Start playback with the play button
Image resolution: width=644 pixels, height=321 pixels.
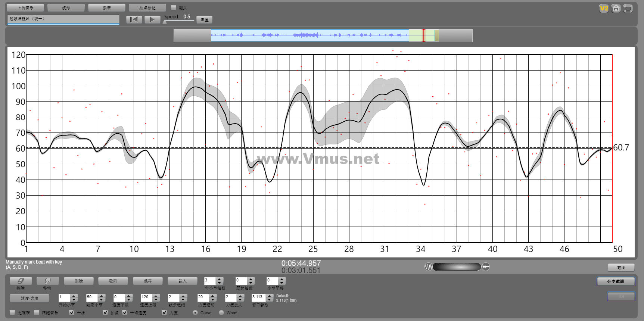pyautogui.click(x=152, y=19)
